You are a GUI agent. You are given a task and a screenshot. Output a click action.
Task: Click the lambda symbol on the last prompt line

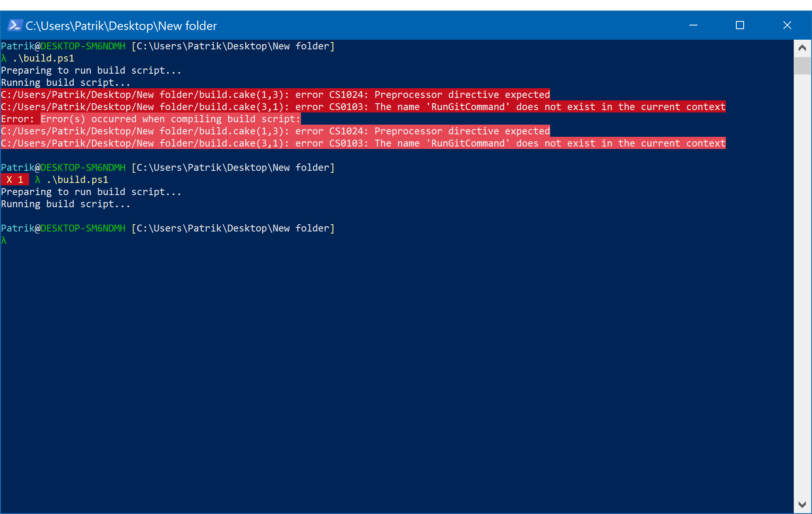tap(4, 240)
